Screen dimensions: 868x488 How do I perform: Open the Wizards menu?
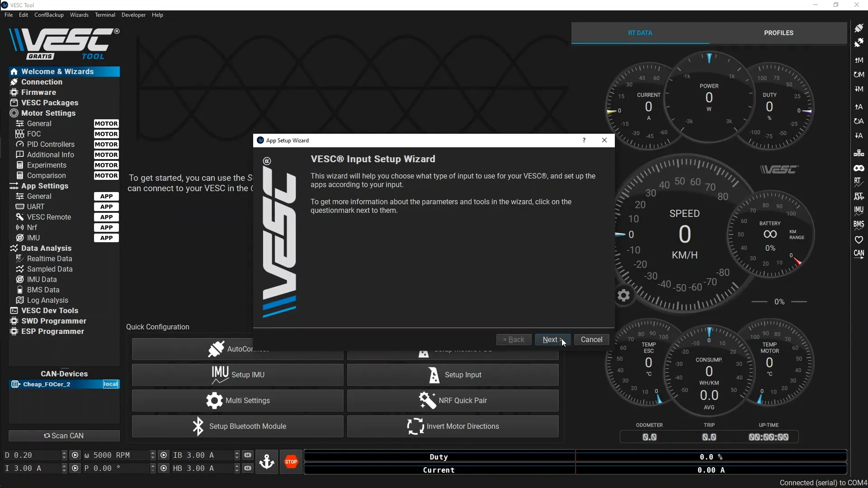(79, 15)
